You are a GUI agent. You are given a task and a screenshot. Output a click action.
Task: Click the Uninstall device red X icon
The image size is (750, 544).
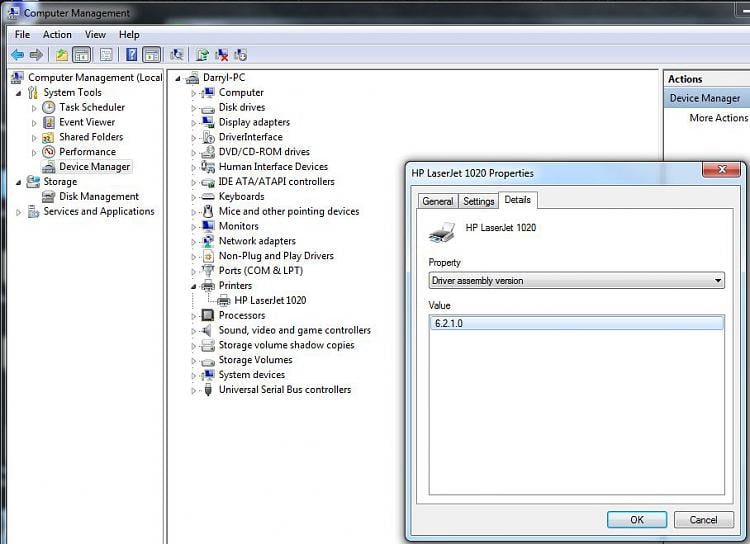[x=221, y=55]
